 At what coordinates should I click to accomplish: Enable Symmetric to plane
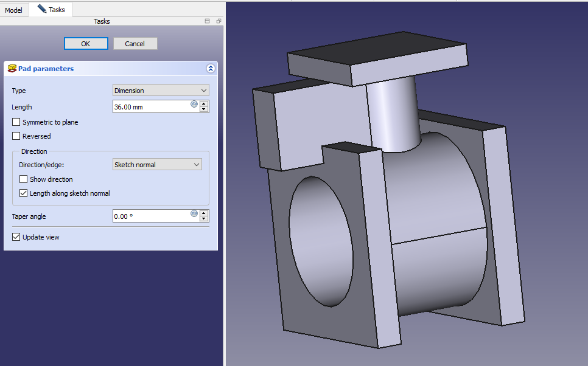tap(16, 122)
